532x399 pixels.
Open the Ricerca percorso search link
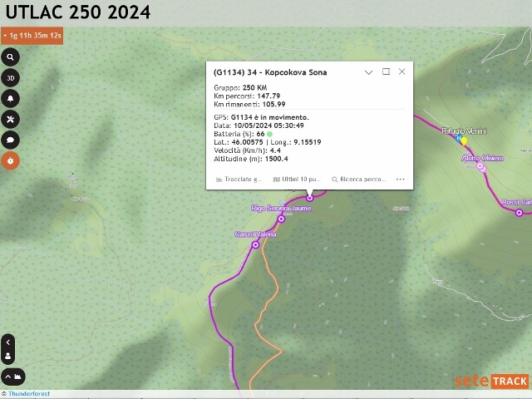359,180
